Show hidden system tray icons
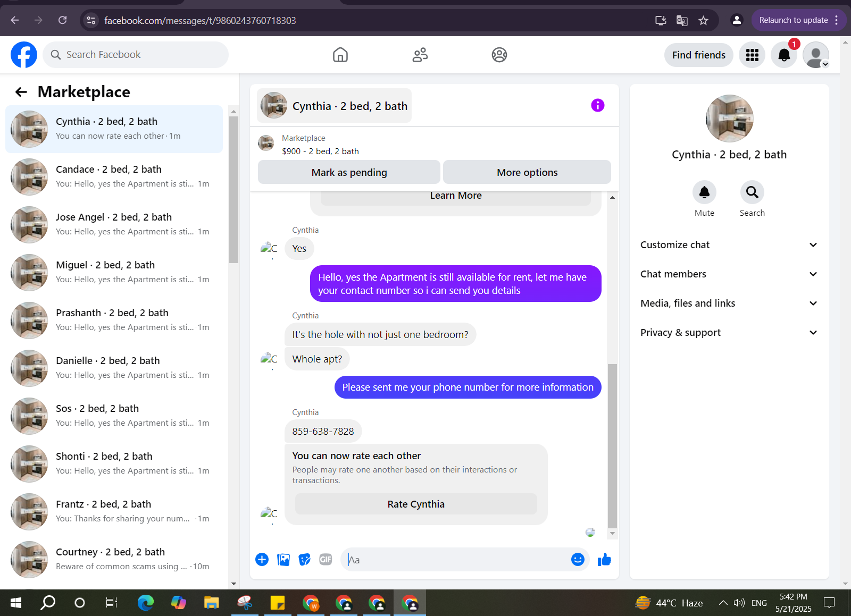Viewport: 851px width, 616px height. click(723, 603)
